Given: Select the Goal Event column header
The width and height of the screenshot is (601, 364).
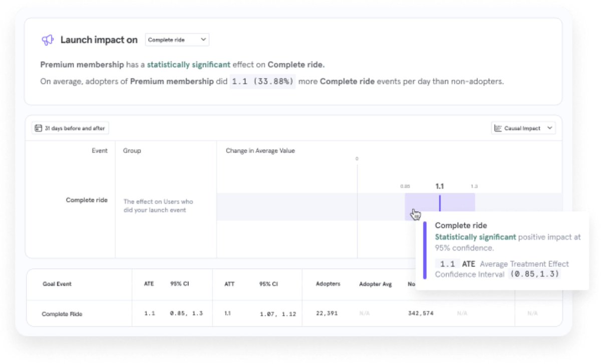Looking at the screenshot, I should (x=58, y=283).
